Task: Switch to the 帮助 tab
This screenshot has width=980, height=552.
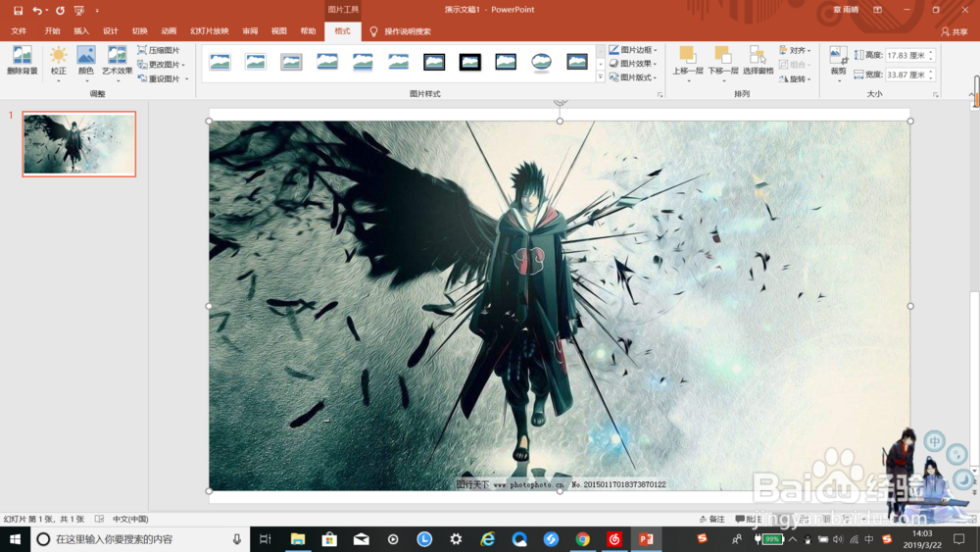Action: point(308,30)
